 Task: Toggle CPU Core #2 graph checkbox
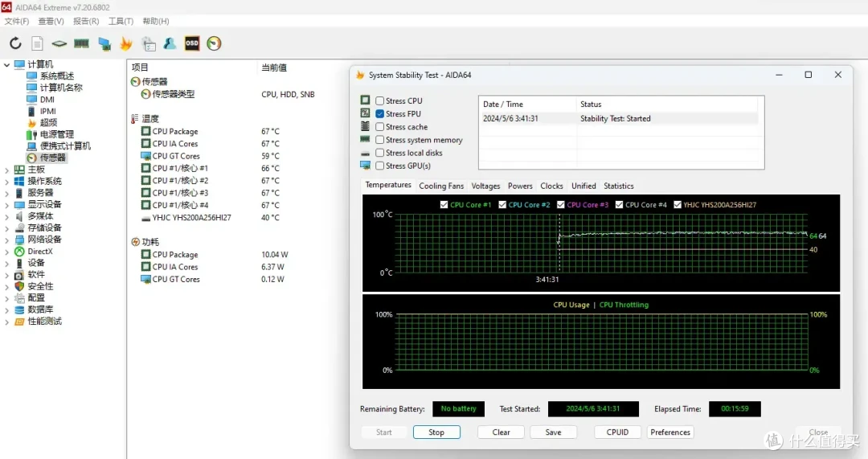pos(502,204)
